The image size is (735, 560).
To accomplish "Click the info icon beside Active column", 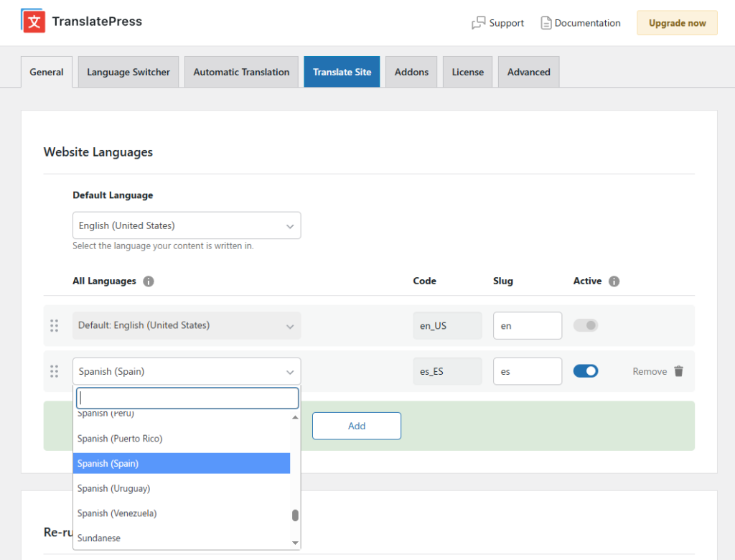I will [x=614, y=281].
